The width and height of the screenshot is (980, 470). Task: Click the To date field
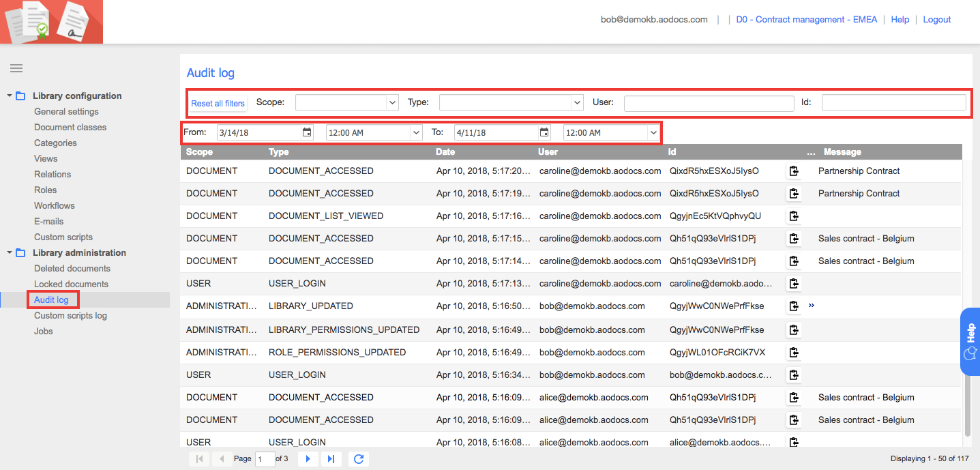coord(496,133)
